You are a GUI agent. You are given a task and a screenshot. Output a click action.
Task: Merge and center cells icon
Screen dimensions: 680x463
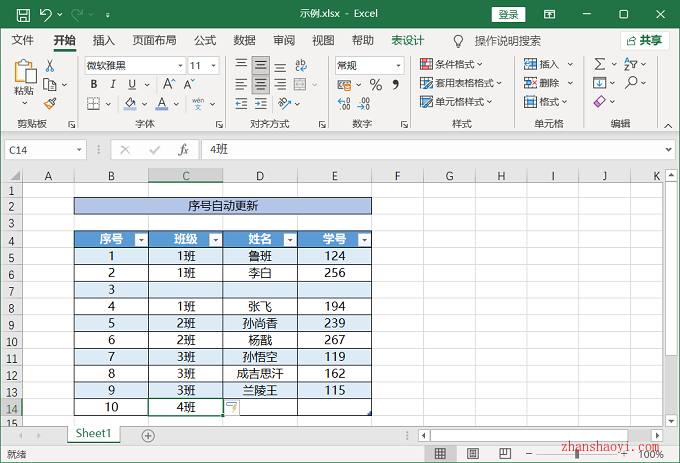click(300, 84)
